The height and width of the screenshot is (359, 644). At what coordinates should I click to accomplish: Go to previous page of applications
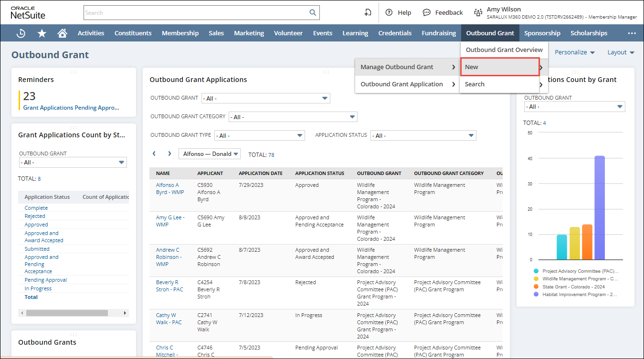(x=154, y=154)
